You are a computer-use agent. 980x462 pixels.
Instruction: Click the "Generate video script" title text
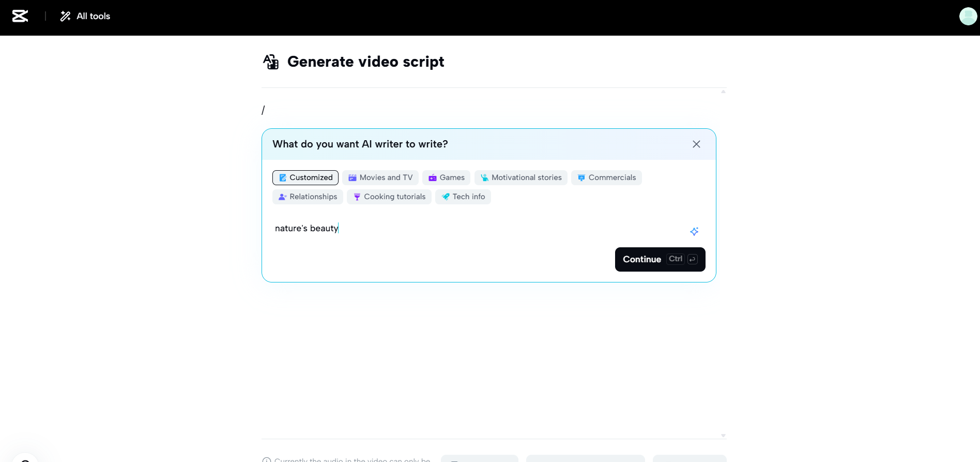coord(366,62)
